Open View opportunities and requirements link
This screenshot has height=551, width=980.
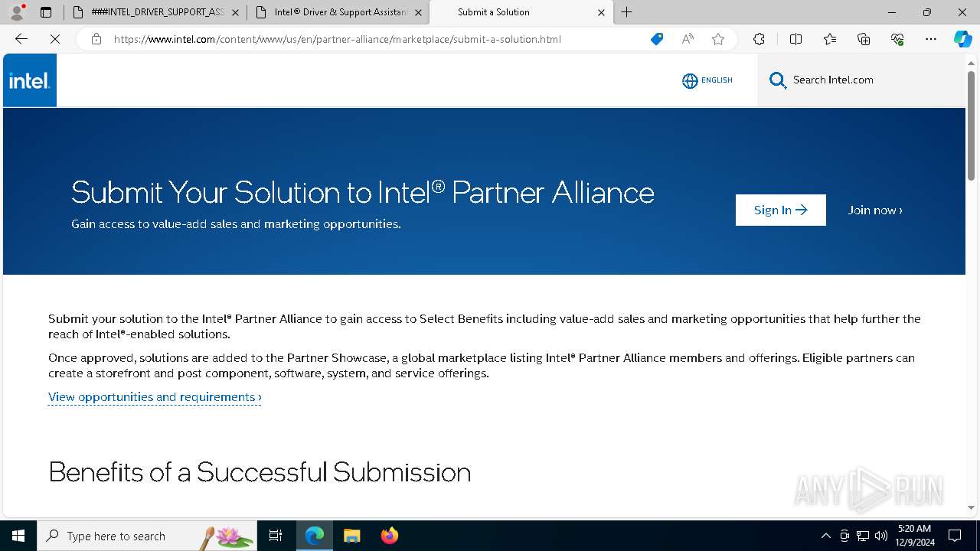tap(155, 397)
